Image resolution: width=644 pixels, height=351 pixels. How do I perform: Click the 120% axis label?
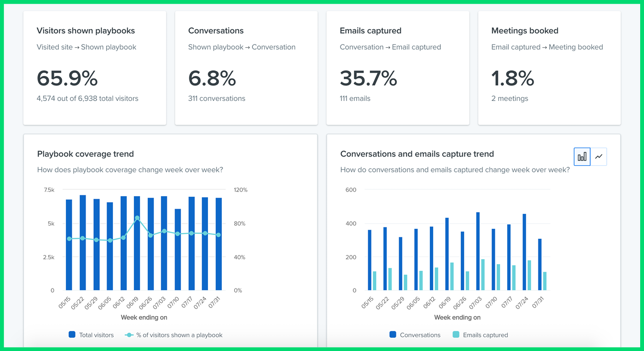[240, 190]
